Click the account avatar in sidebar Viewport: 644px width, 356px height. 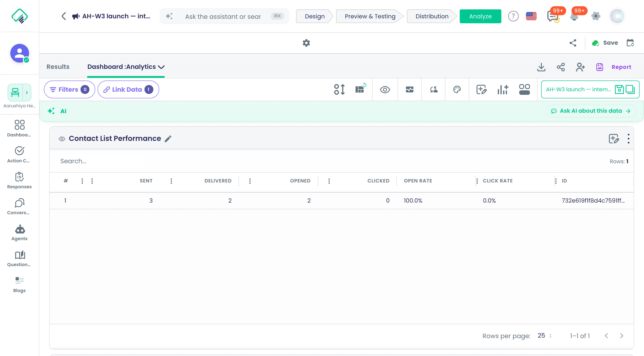19,53
